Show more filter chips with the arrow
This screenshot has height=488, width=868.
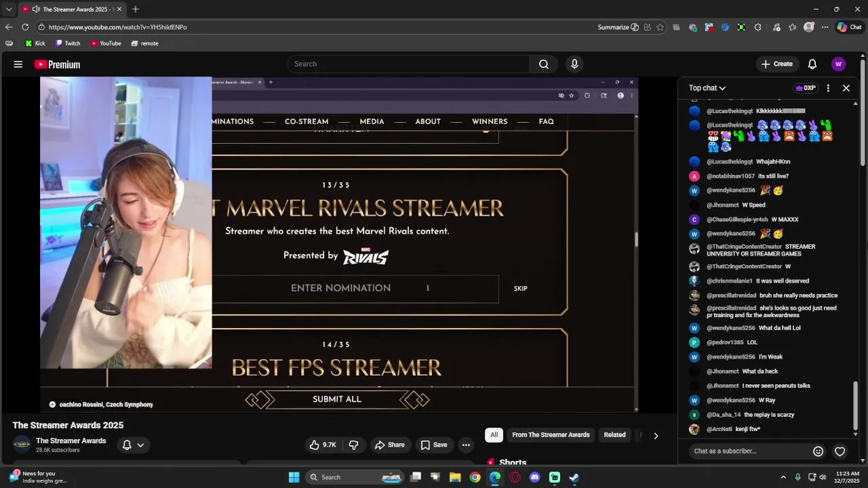pos(656,436)
